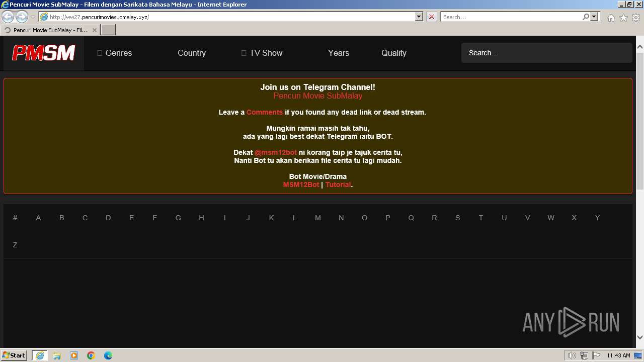The width and height of the screenshot is (644, 362).
Task: Launch Microsoft Edge from the taskbar
Action: click(108, 355)
